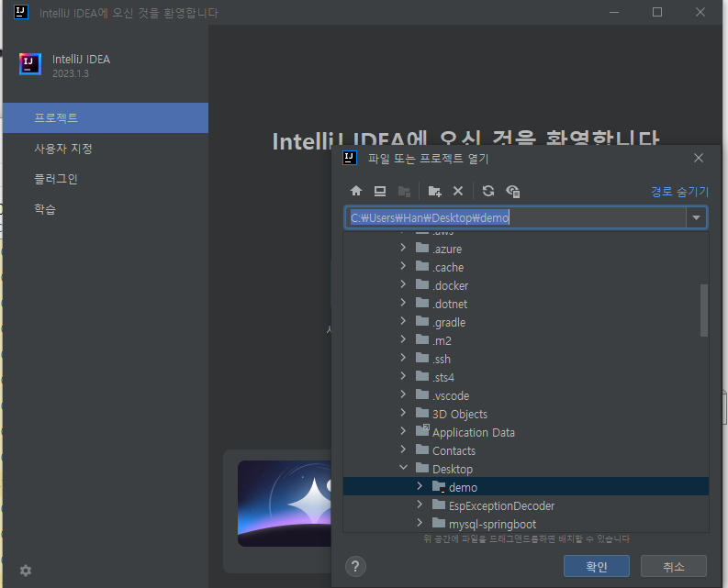Screen dimensions: 728x588
Task: Select the .m2 tree row
Action: (x=526, y=340)
